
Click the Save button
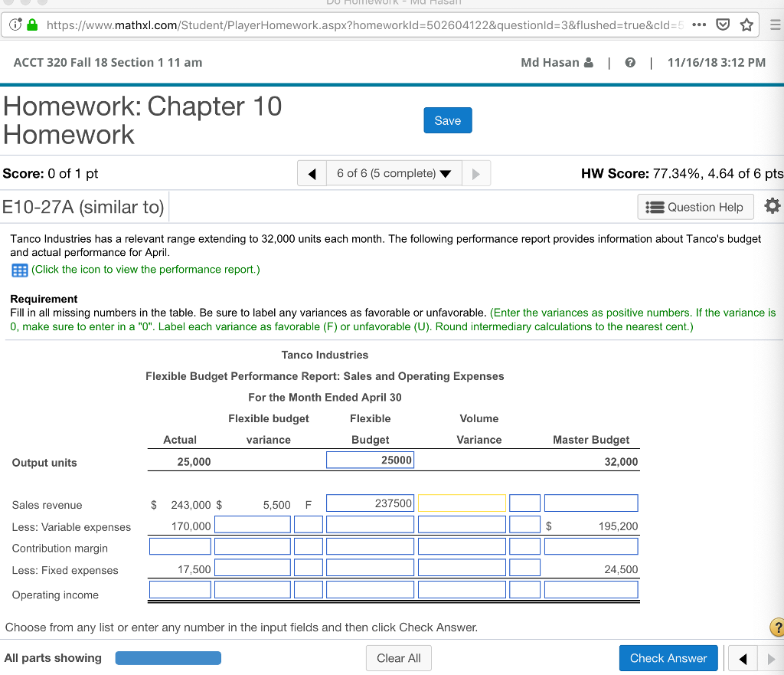pos(447,120)
